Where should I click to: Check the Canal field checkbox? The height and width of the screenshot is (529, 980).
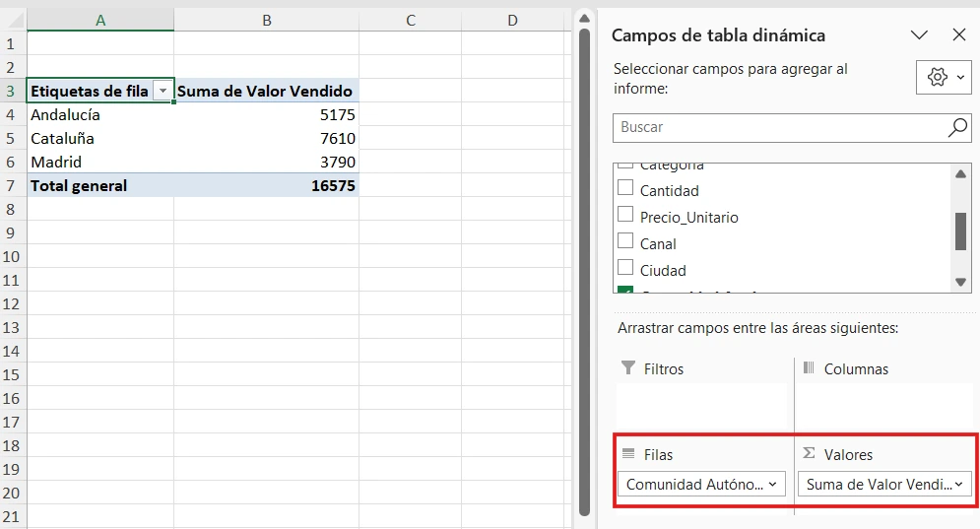[625, 240]
